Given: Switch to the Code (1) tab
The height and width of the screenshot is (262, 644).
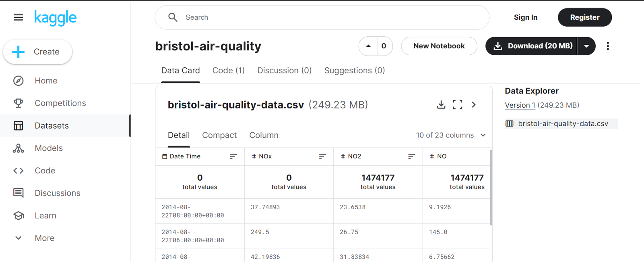Looking at the screenshot, I should tap(228, 71).
